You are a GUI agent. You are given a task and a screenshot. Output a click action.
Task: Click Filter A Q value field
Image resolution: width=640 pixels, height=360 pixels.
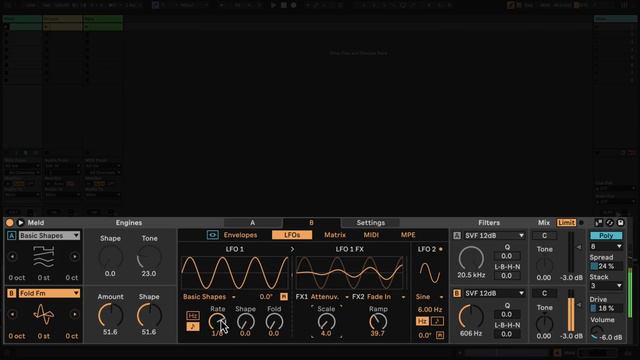click(507, 256)
